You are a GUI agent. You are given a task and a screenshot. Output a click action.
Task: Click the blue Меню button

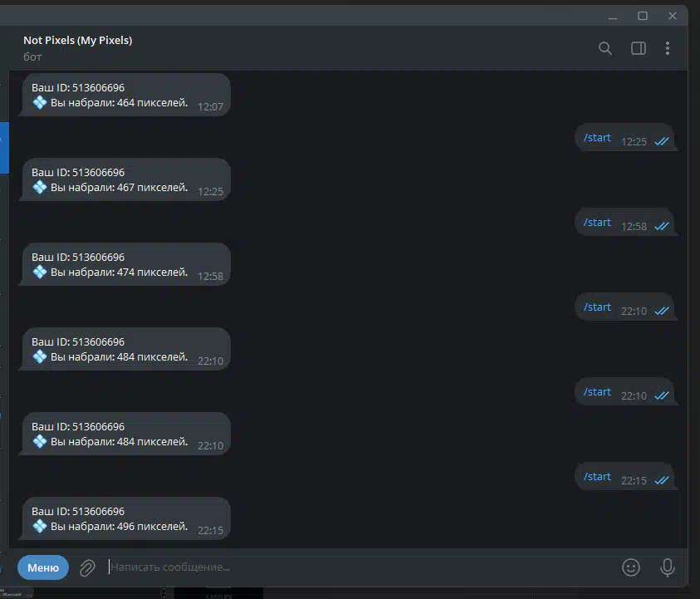tap(43, 567)
